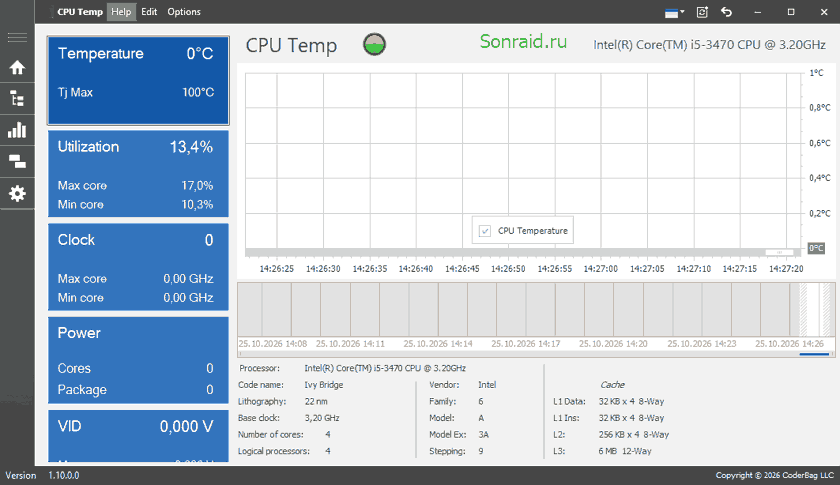Click the processor name in header
The image size is (840, 485).
point(709,45)
